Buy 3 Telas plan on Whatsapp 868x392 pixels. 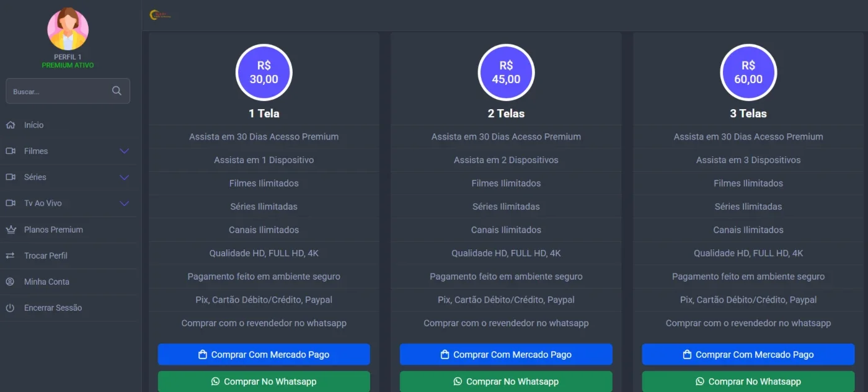pos(748,381)
